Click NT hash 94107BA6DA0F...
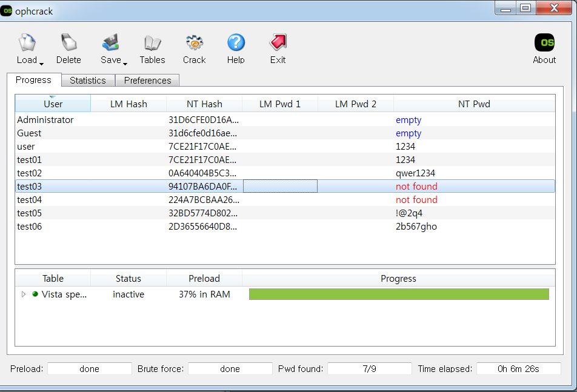 click(203, 186)
